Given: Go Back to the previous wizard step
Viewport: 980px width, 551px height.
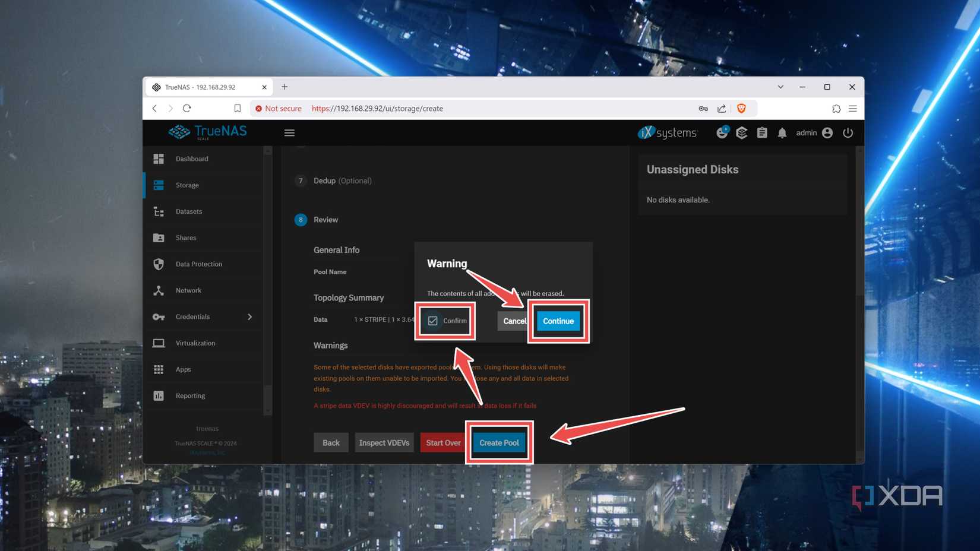Looking at the screenshot, I should 331,442.
